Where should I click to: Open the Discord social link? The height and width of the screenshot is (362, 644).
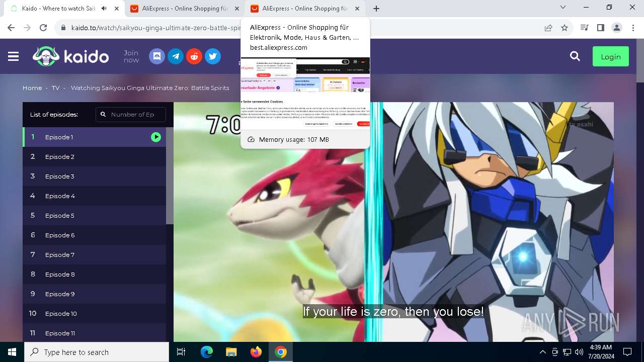(157, 56)
